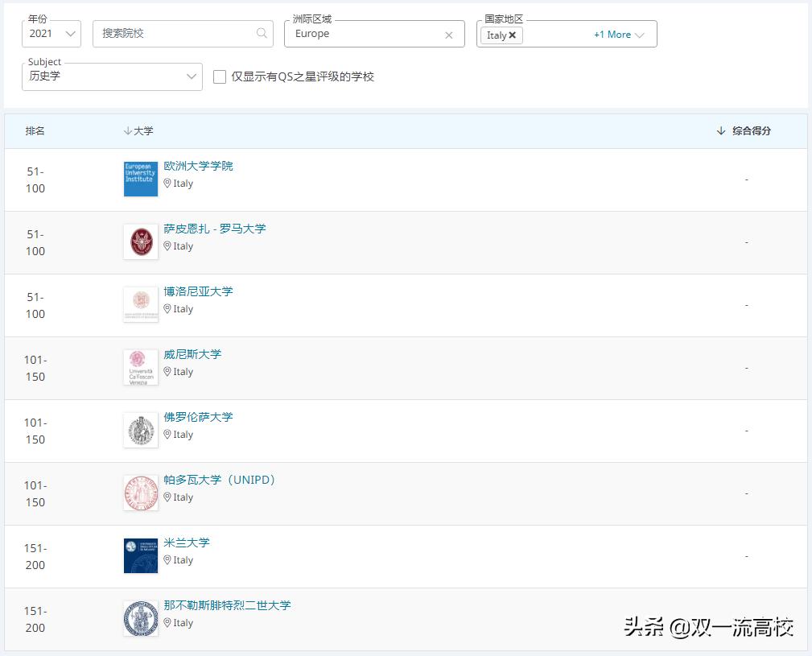Viewport: 812px width, 656px height.
Task: Clear the Europe region filter with its x
Action: coord(449,35)
